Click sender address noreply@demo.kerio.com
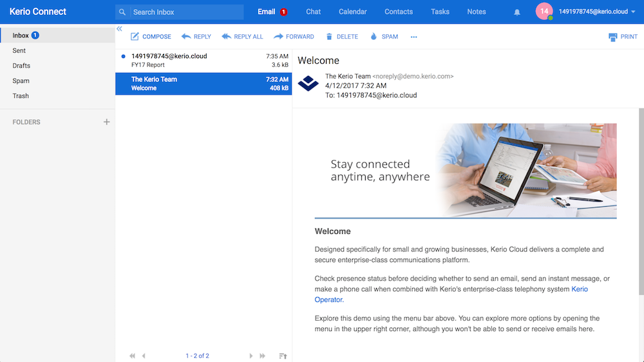 pyautogui.click(x=413, y=77)
